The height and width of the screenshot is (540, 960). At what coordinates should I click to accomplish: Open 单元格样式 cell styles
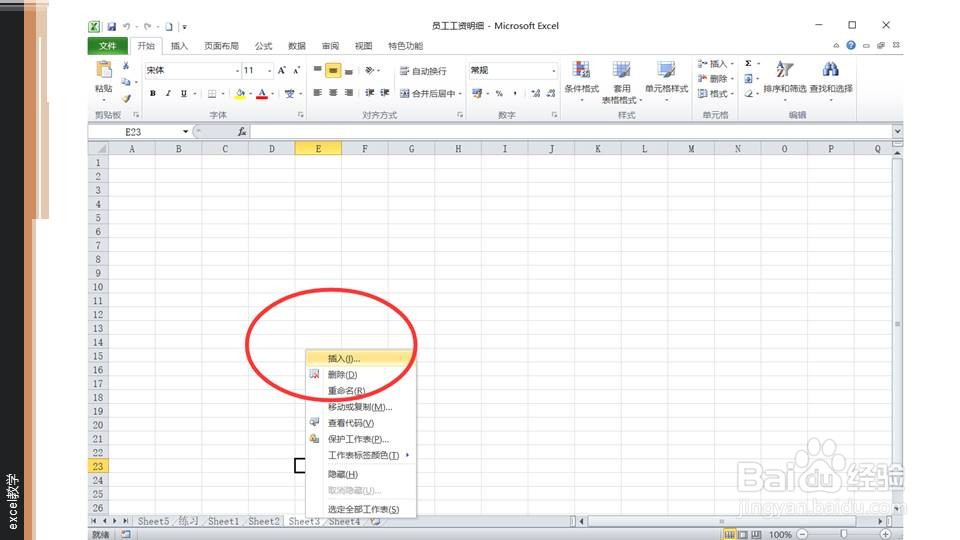pyautogui.click(x=666, y=80)
